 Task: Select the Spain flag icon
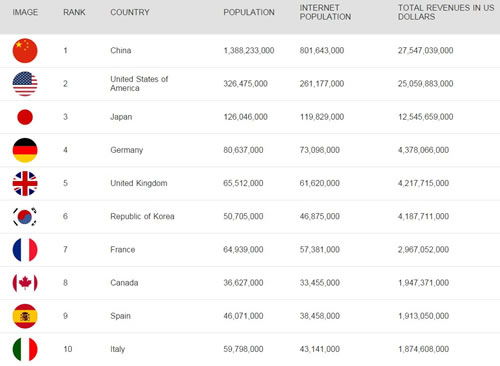[x=25, y=316]
